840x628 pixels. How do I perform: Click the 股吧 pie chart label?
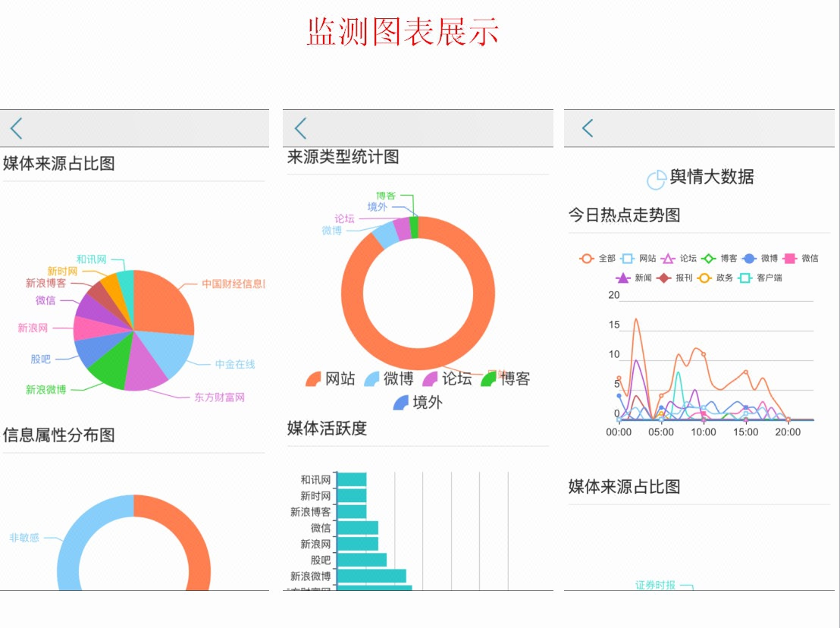[x=41, y=359]
